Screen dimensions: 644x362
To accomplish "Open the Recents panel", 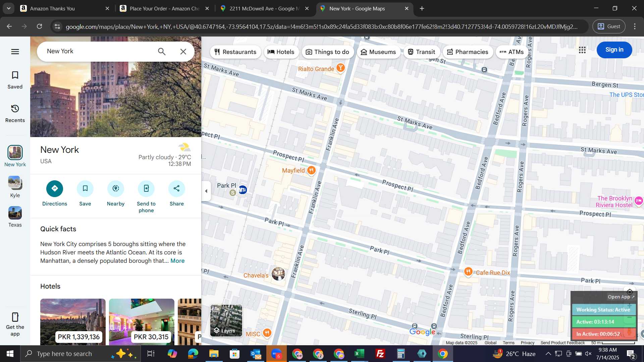I will tap(15, 114).
